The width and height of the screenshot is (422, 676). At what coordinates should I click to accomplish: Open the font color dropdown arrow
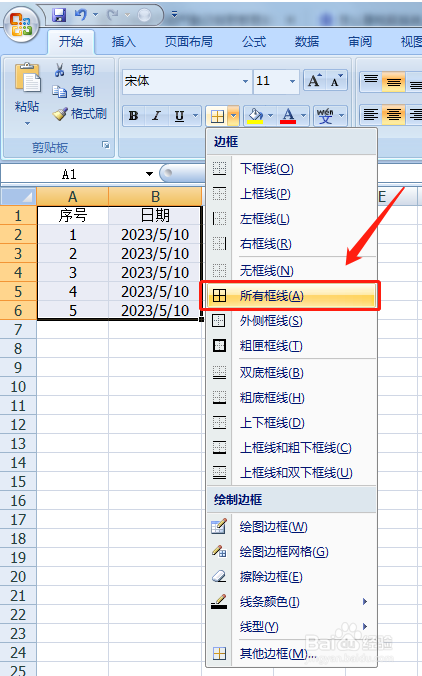pyautogui.click(x=303, y=116)
